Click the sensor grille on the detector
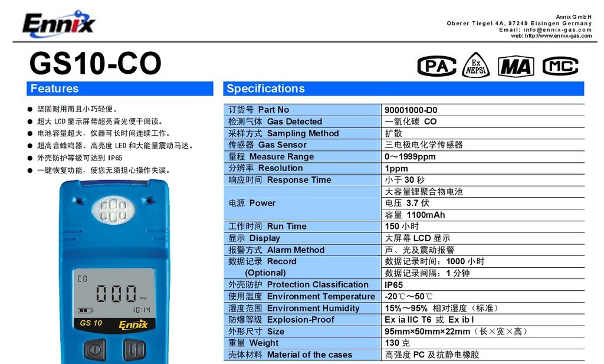 113,209
